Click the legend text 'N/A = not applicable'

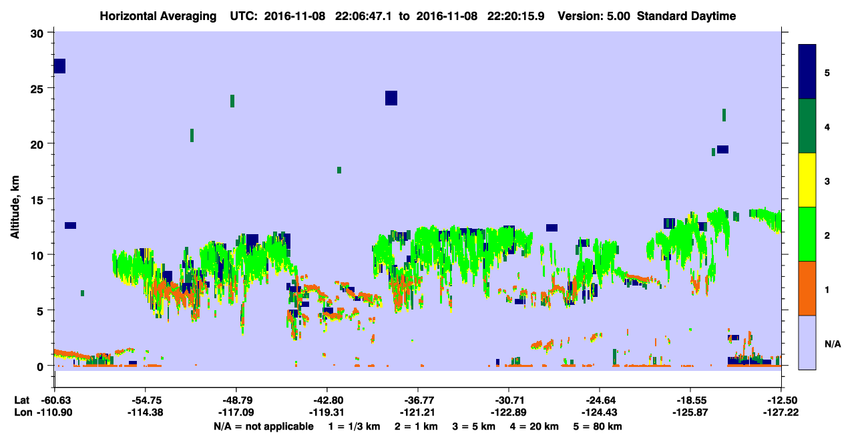pyautogui.click(x=264, y=426)
